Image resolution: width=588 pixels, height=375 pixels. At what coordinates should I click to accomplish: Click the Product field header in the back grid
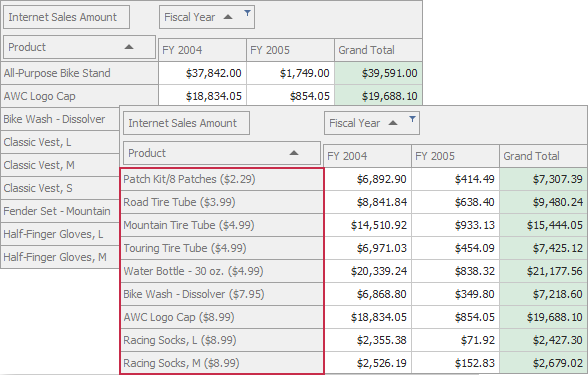pos(80,47)
